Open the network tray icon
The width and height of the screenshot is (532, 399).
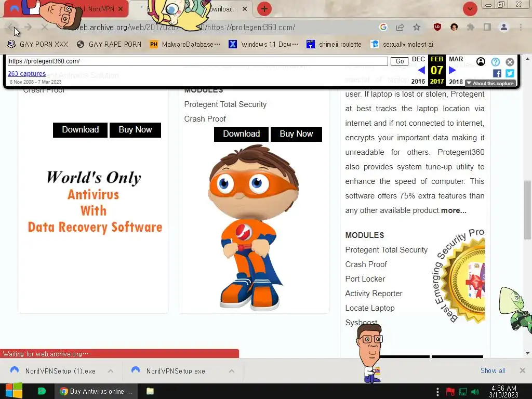pos(463,392)
